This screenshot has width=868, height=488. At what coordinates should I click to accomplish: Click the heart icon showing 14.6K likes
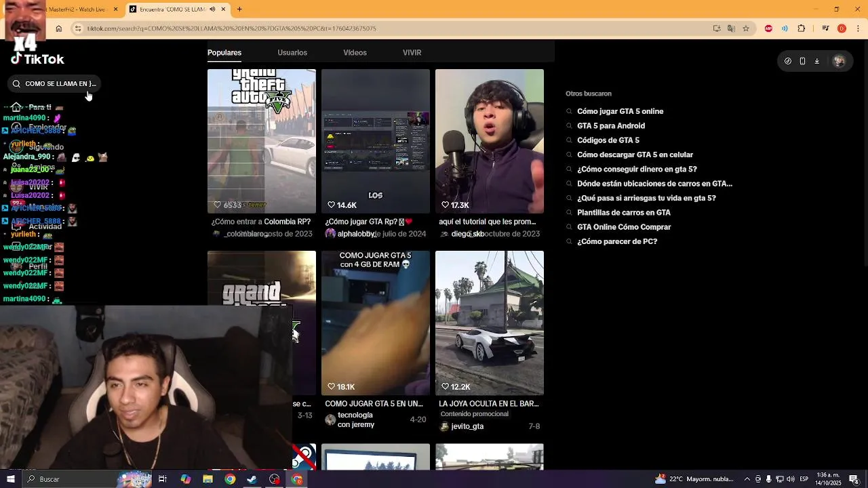tap(332, 205)
